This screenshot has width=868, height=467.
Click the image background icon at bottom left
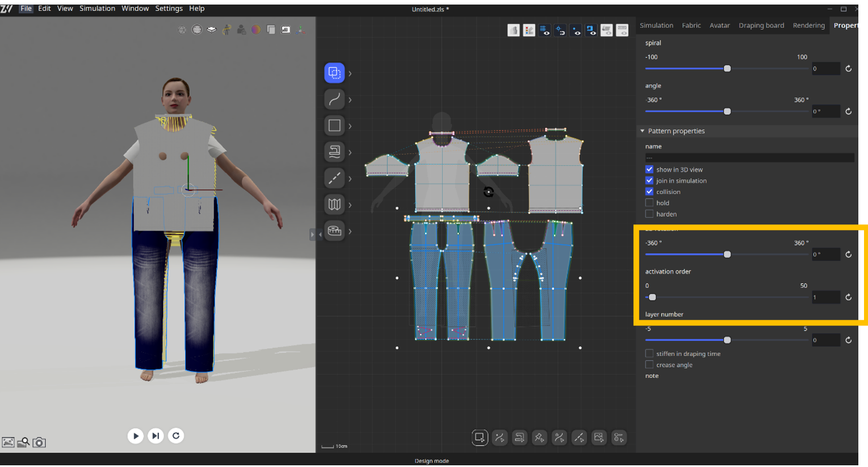click(8, 442)
